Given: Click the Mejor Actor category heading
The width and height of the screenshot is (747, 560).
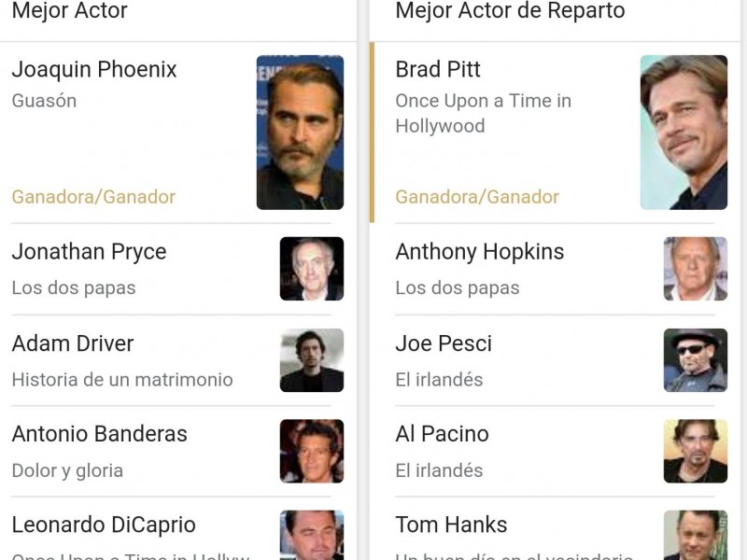Looking at the screenshot, I should point(70,11).
